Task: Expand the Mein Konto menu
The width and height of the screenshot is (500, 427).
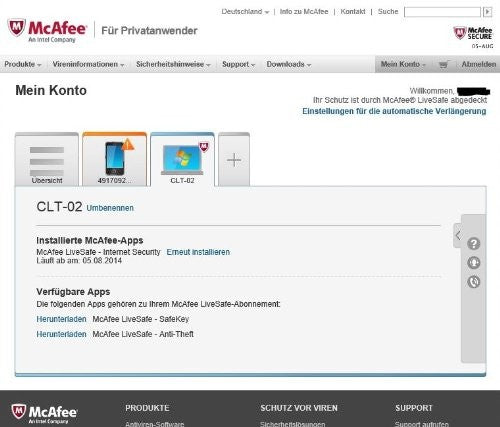Action: pyautogui.click(x=403, y=64)
